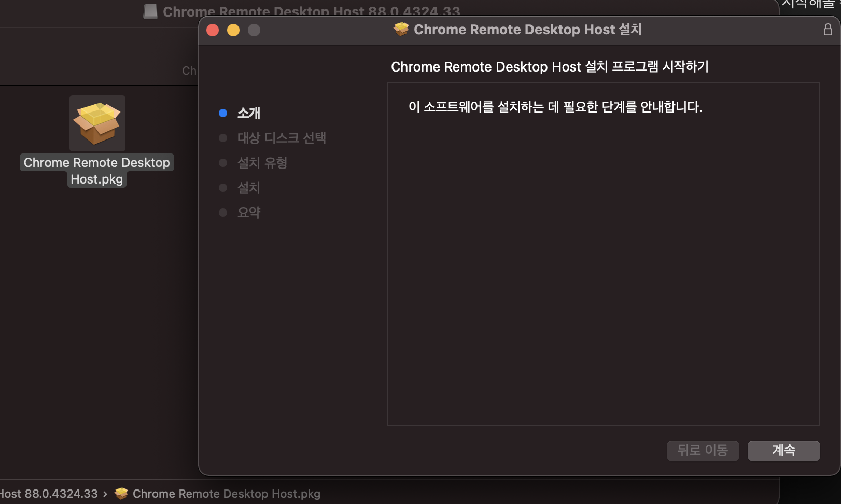Select the Chrome Remote Desktop Host.pkg file icon

point(97,123)
